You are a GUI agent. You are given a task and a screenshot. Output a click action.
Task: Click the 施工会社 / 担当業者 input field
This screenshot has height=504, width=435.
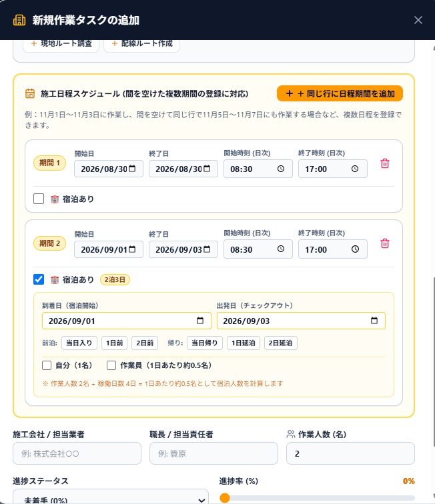(x=77, y=453)
